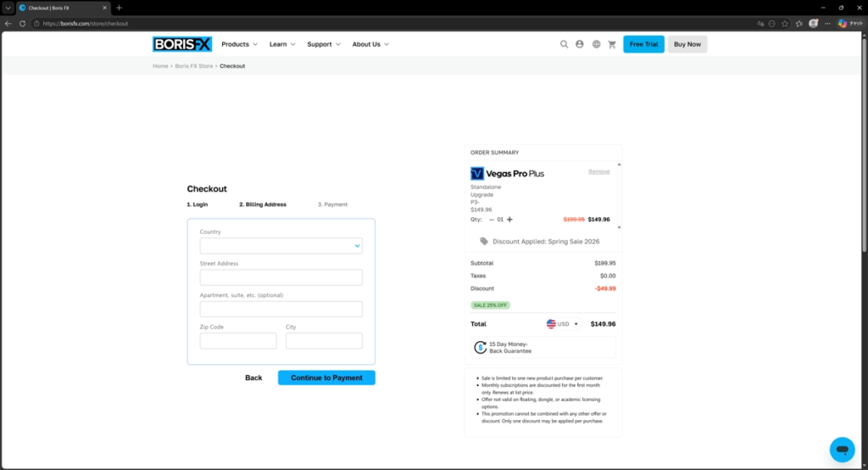Image resolution: width=868 pixels, height=470 pixels.
Task: Expand the Products menu
Action: pos(239,44)
